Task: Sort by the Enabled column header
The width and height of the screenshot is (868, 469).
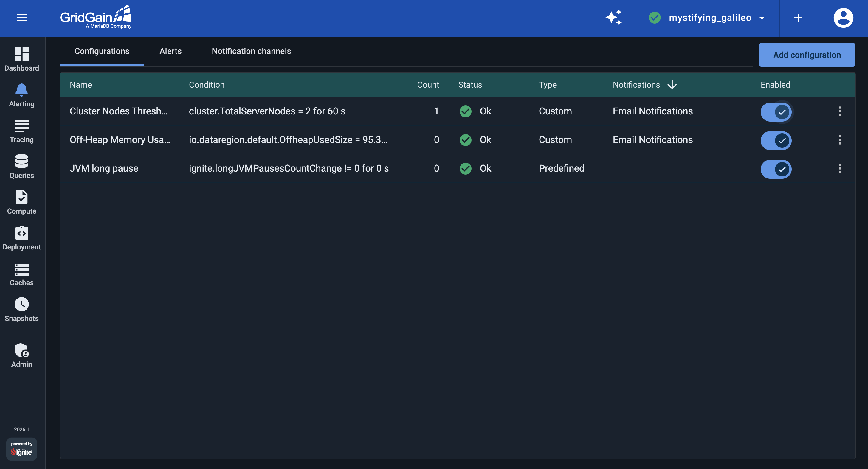Action: 775,85
